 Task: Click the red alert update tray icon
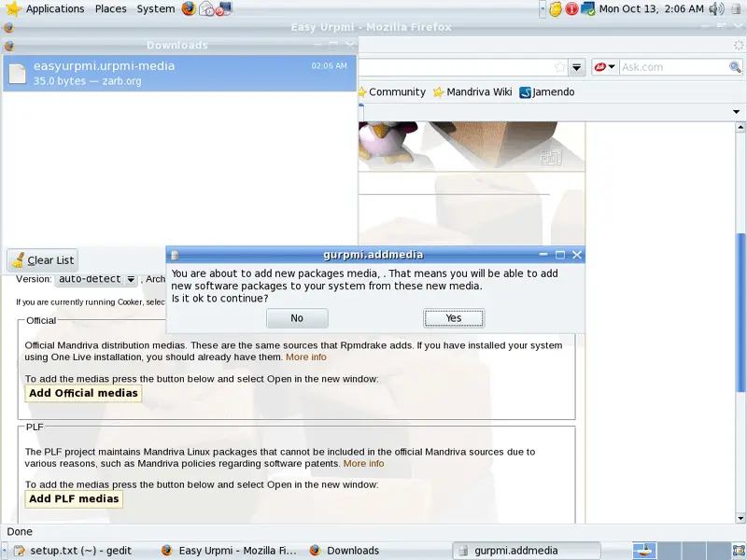pos(571,9)
